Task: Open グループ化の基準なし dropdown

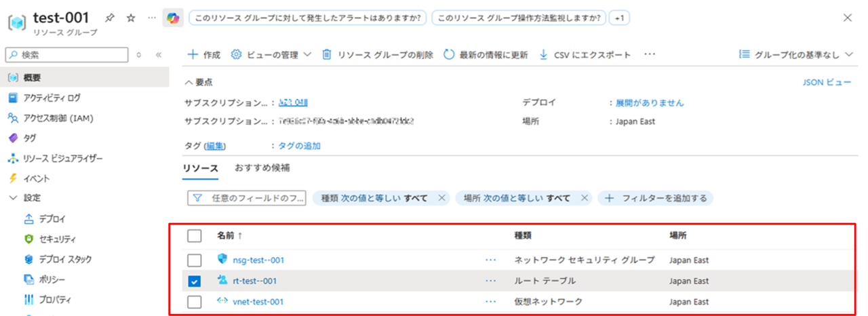Action: (795, 55)
